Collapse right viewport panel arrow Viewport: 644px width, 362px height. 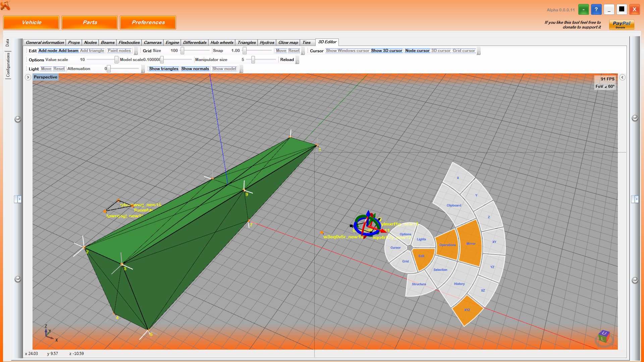(x=622, y=77)
